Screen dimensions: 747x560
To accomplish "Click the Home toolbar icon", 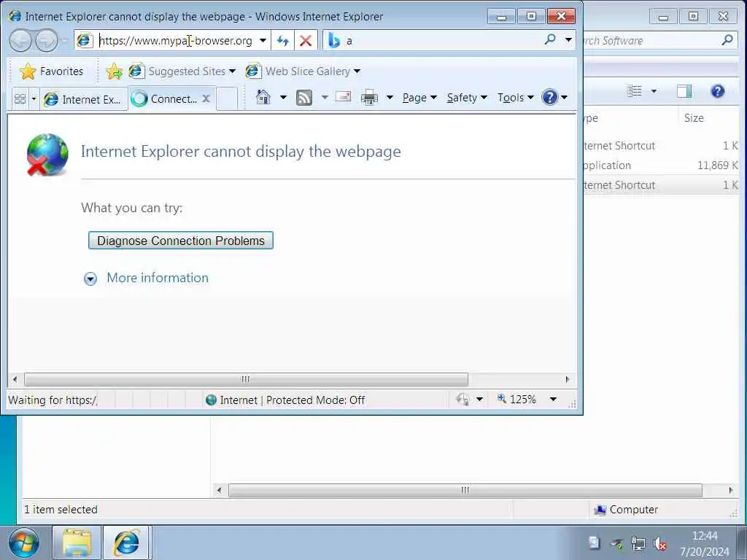I will [263, 97].
